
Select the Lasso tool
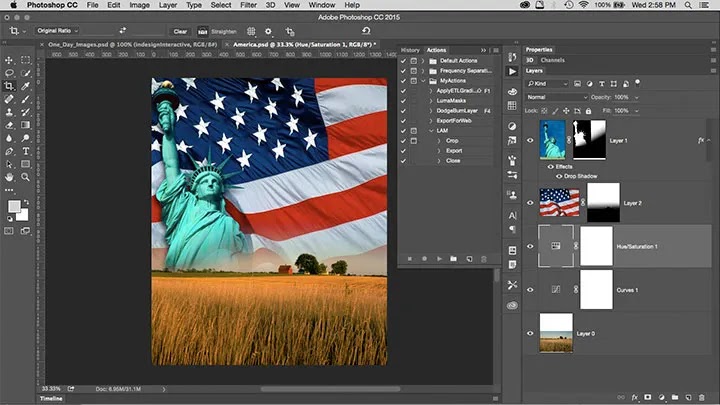coord(9,73)
